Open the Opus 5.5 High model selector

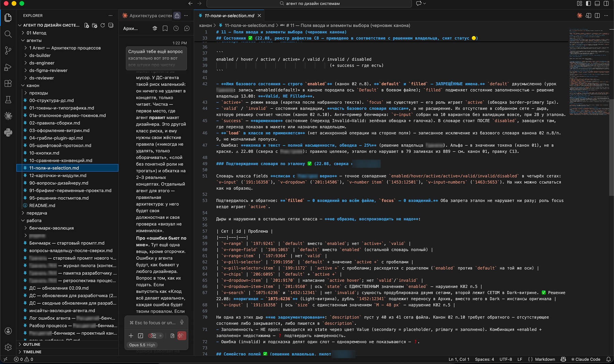(x=142, y=345)
